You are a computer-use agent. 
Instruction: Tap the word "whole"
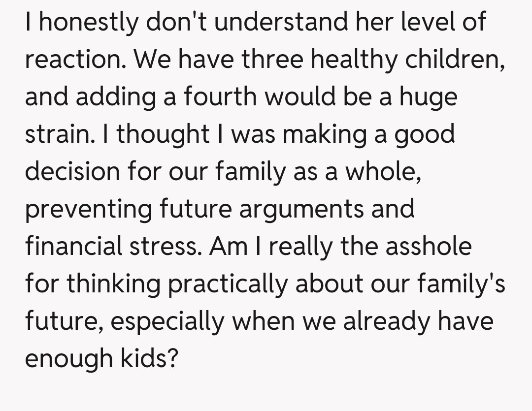tap(382, 172)
